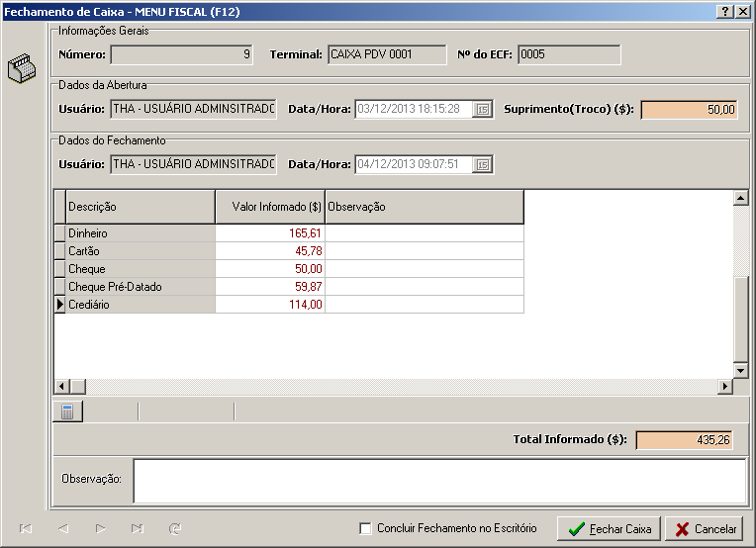Open the opening Data/Hora calendar picker
Viewport: 756px width, 548px height.
tap(483, 110)
